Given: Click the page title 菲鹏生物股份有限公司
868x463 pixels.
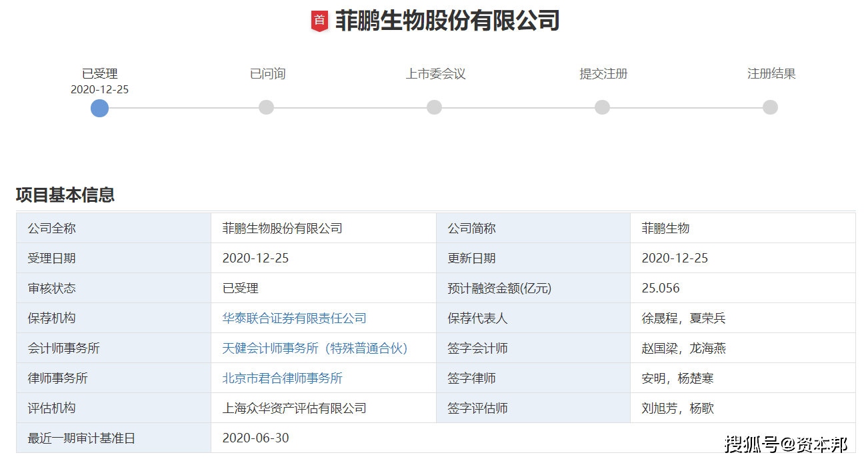Looking at the screenshot, I should [x=447, y=21].
